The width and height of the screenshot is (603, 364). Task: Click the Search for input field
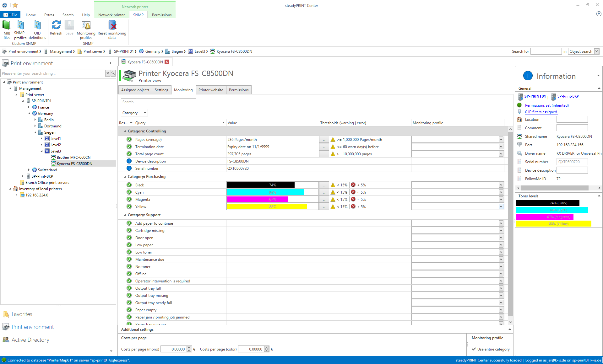[x=546, y=51]
